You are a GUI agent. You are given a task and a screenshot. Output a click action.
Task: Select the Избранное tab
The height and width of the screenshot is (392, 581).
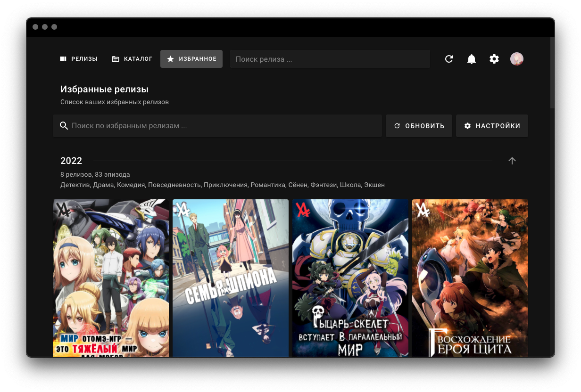tap(191, 59)
